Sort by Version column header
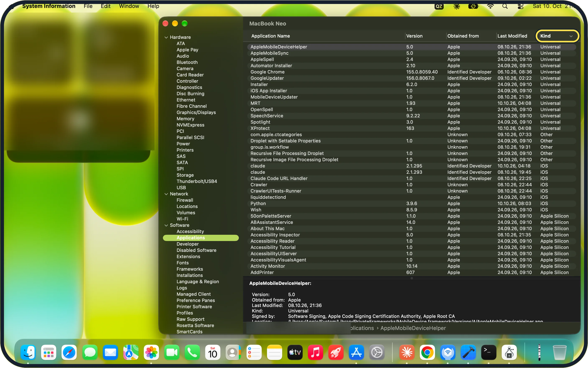 425,36
